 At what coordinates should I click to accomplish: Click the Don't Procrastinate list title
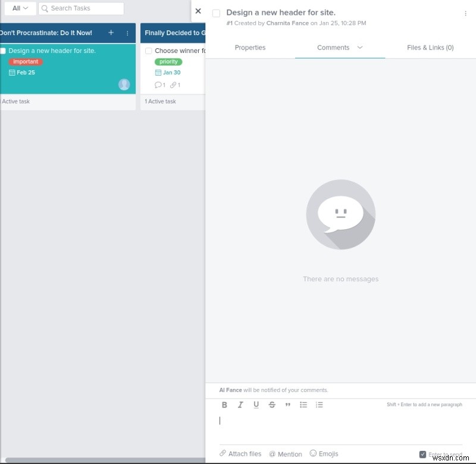point(46,33)
